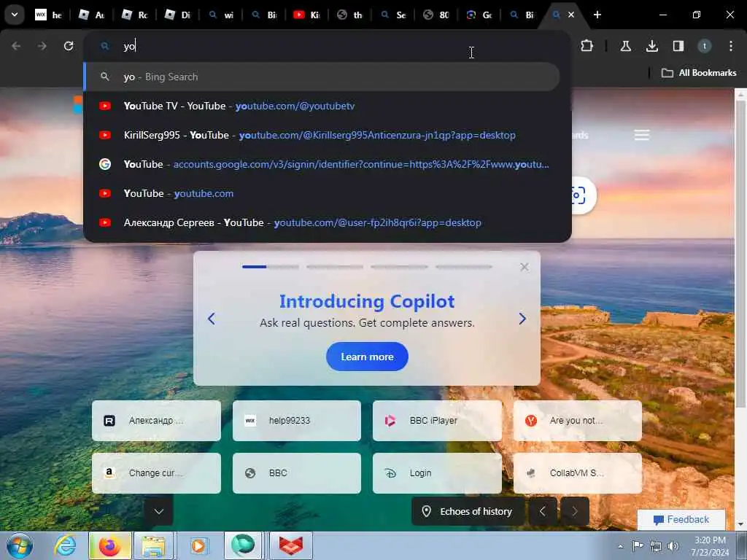This screenshot has width=747, height=560.
Task: Open the downloads icon
Action: [x=651, y=46]
